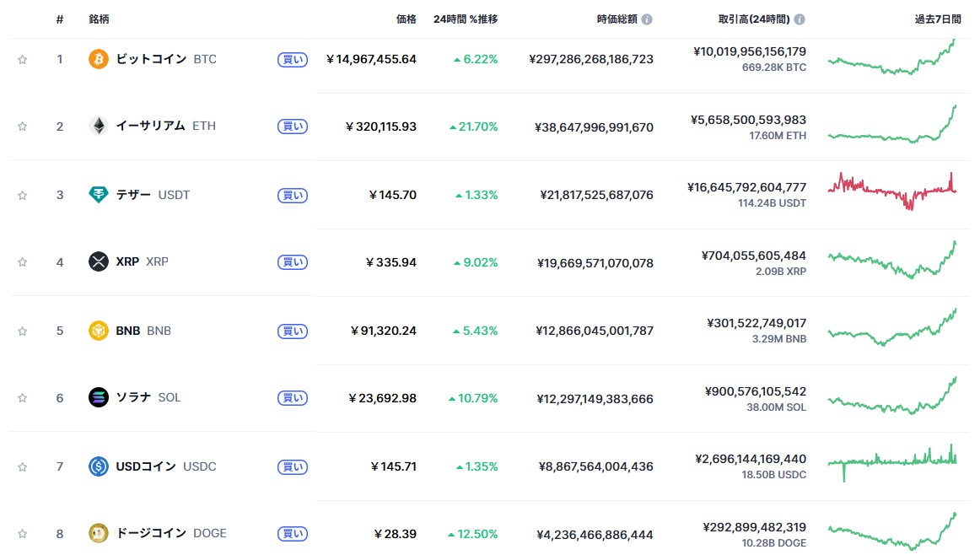Click the 買い button for USDC
Screen dimensions: 980x555
click(x=293, y=467)
